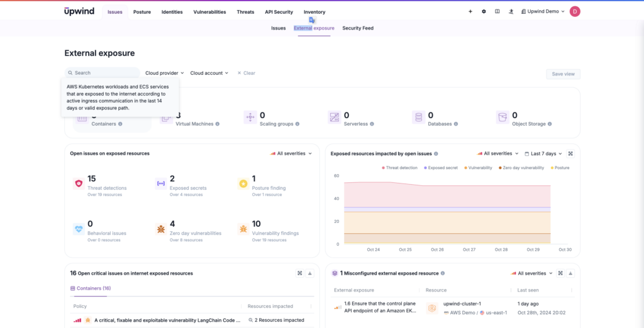Toggle the Threat detection legend series

[399, 168]
